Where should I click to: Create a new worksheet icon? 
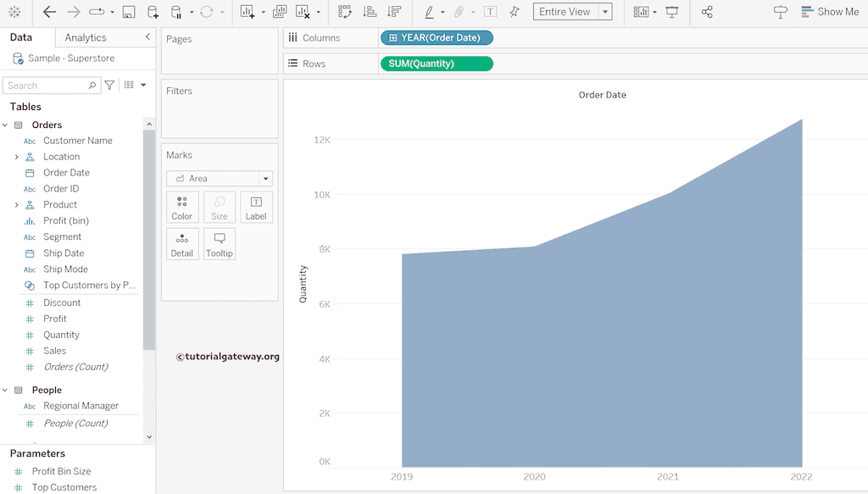248,12
